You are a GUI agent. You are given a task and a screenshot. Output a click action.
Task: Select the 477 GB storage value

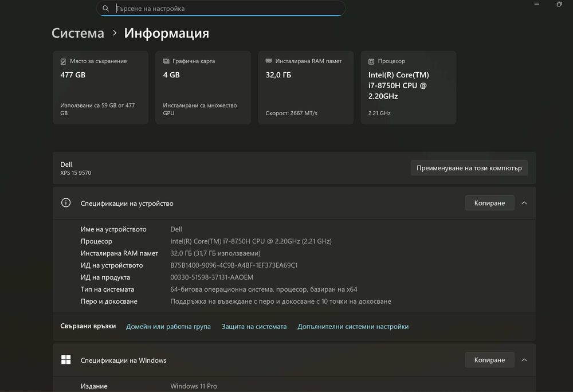73,75
